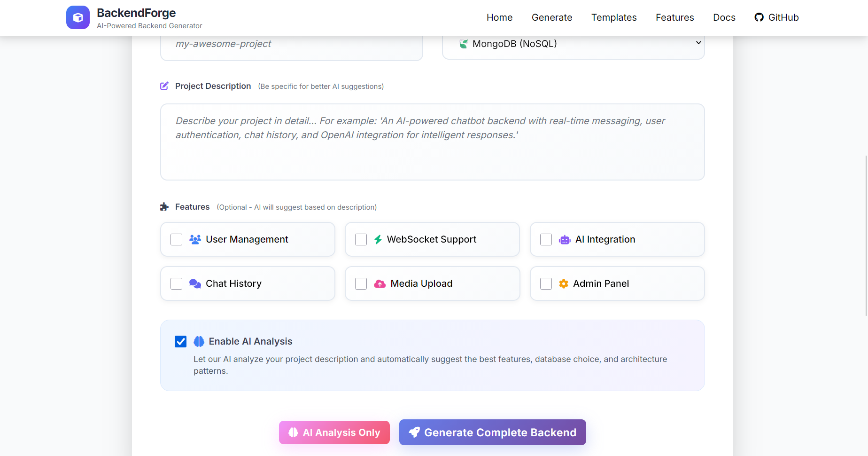Click the WebSocket Support label text
The image size is (868, 456).
(x=432, y=239)
